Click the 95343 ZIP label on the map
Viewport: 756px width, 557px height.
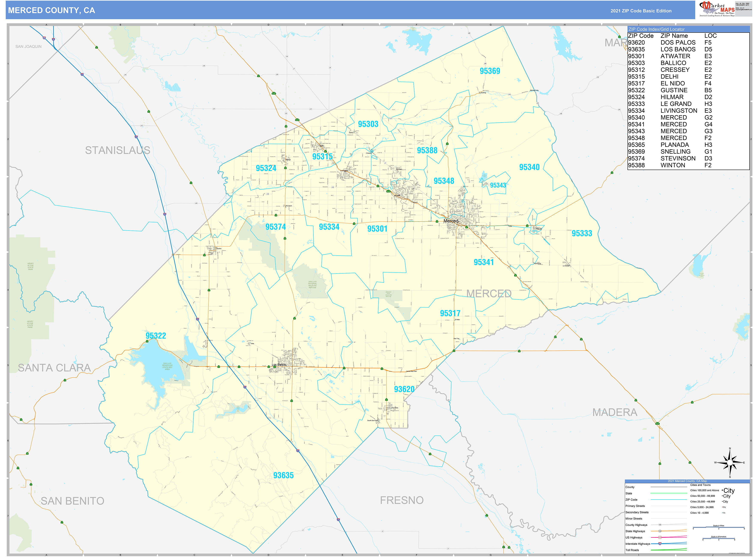(498, 185)
